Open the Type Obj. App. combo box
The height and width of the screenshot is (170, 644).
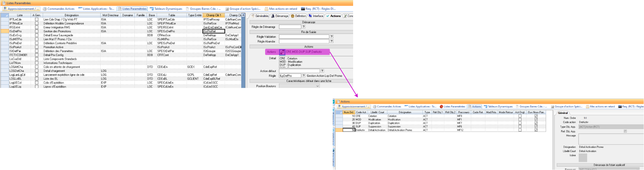611,127
